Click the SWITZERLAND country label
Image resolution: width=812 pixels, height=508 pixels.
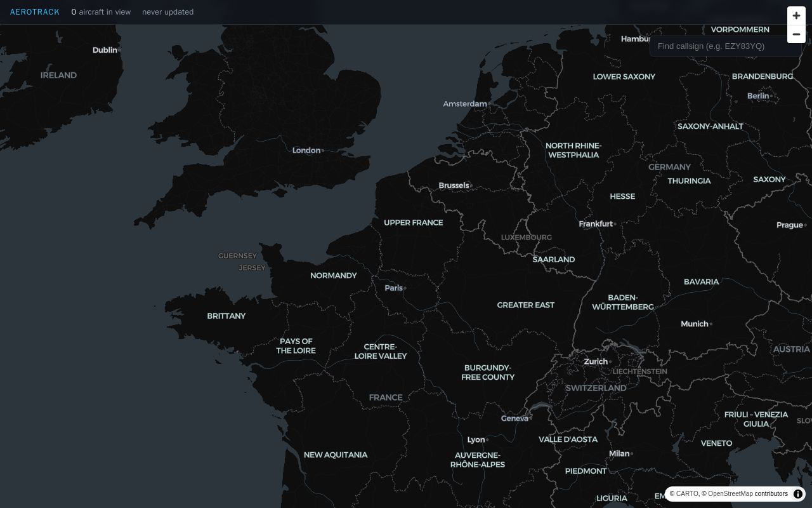(x=596, y=388)
